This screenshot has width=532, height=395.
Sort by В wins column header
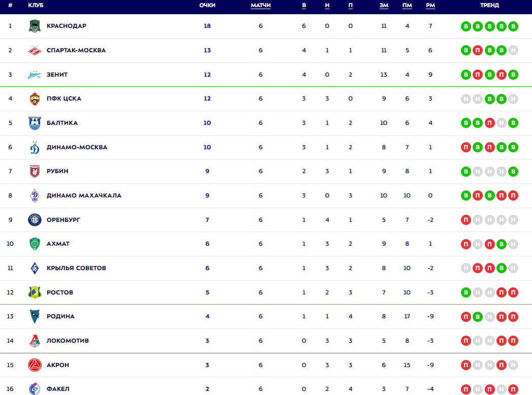coord(304,6)
